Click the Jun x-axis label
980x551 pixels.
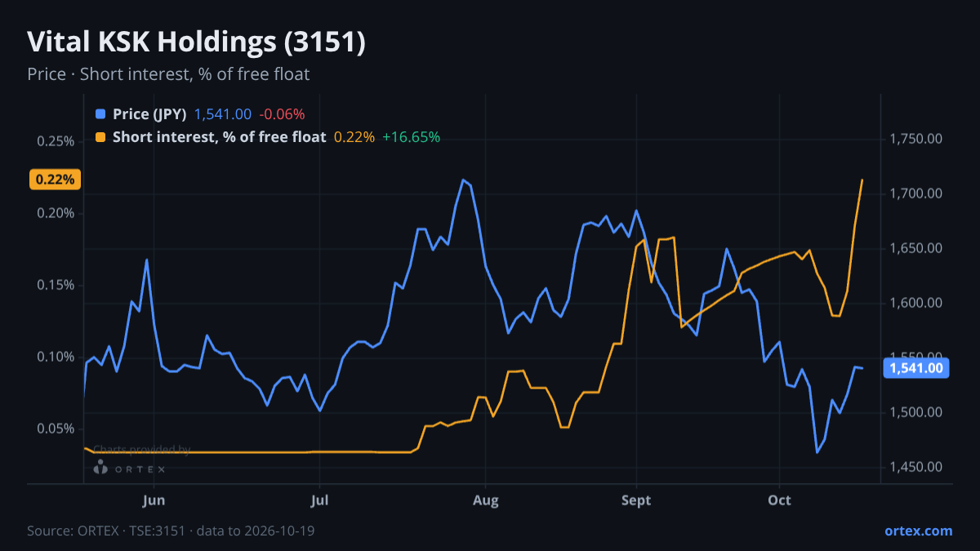[154, 500]
